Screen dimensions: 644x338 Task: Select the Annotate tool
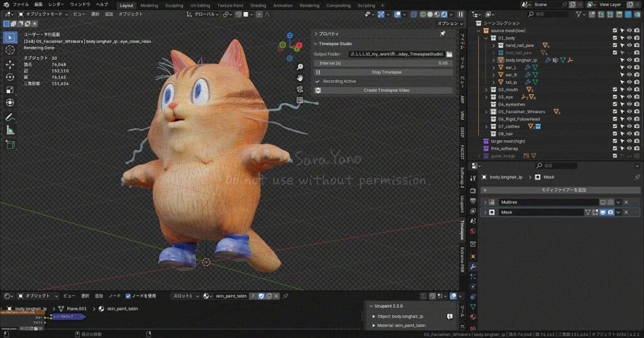[x=10, y=117]
